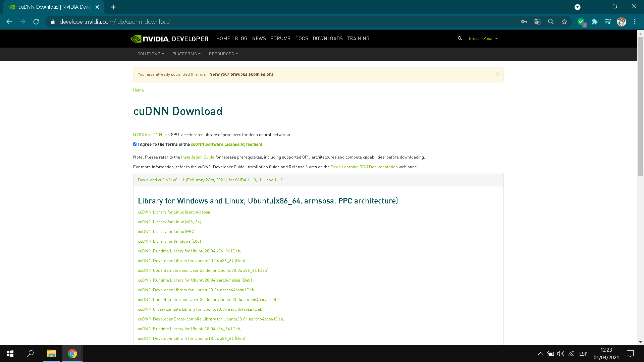
Task: Open the NEWS nav item
Action: coord(259,39)
